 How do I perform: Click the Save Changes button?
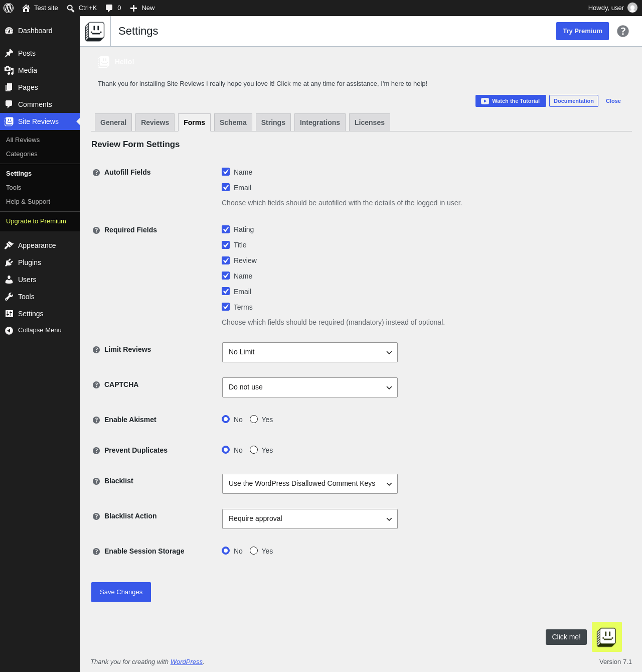121,592
